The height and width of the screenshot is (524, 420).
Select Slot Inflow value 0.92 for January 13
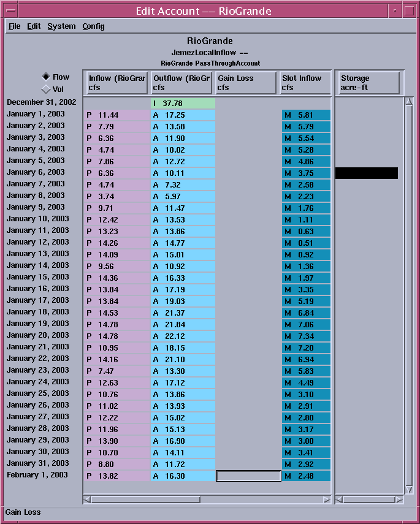(306, 255)
